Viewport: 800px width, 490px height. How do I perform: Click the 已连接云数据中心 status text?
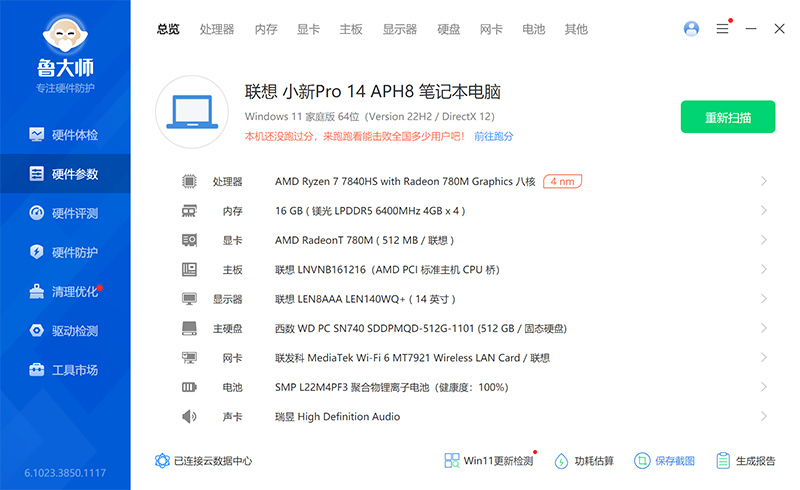213,461
